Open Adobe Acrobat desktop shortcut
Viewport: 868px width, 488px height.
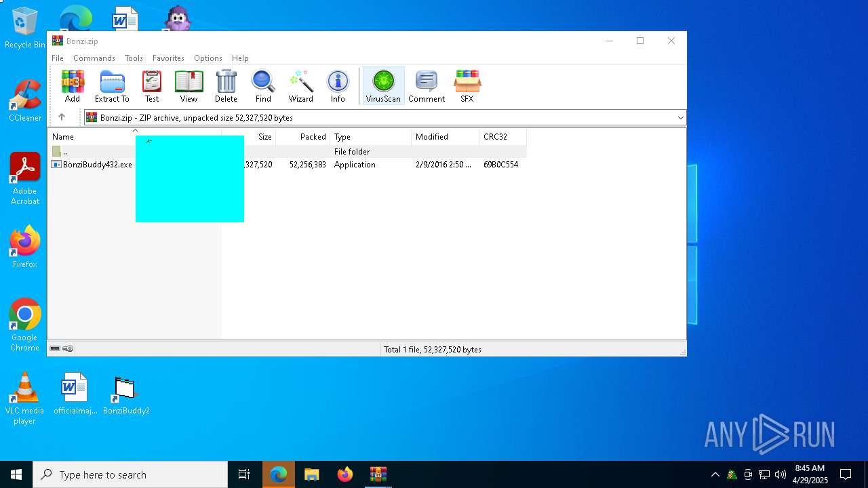click(25, 179)
